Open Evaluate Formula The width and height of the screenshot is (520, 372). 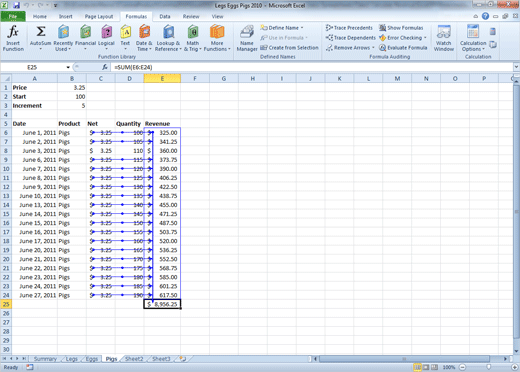click(x=403, y=48)
